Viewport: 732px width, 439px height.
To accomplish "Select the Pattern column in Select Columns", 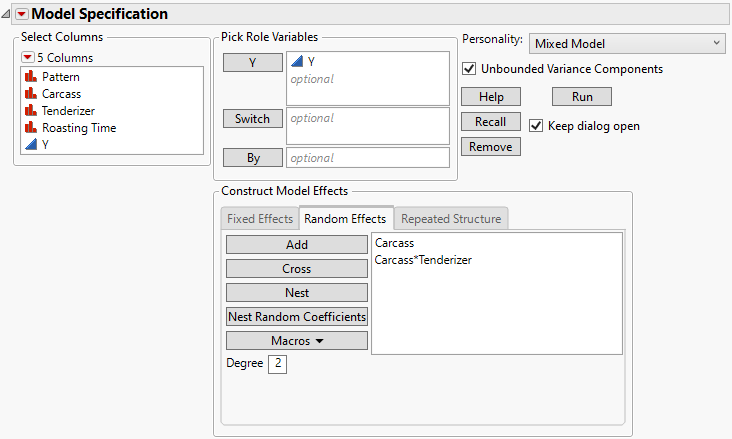I will pyautogui.click(x=61, y=77).
